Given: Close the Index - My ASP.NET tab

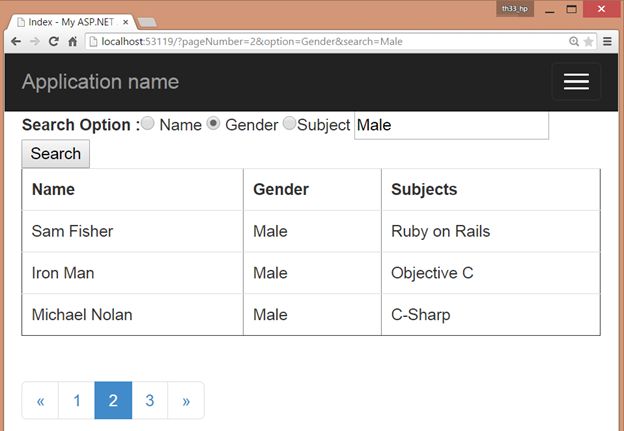Looking at the screenshot, I should [x=126, y=21].
